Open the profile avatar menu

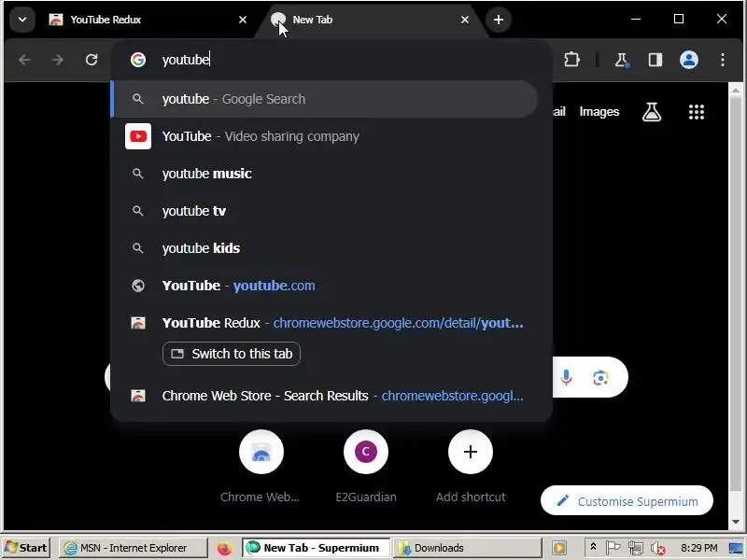[689, 60]
